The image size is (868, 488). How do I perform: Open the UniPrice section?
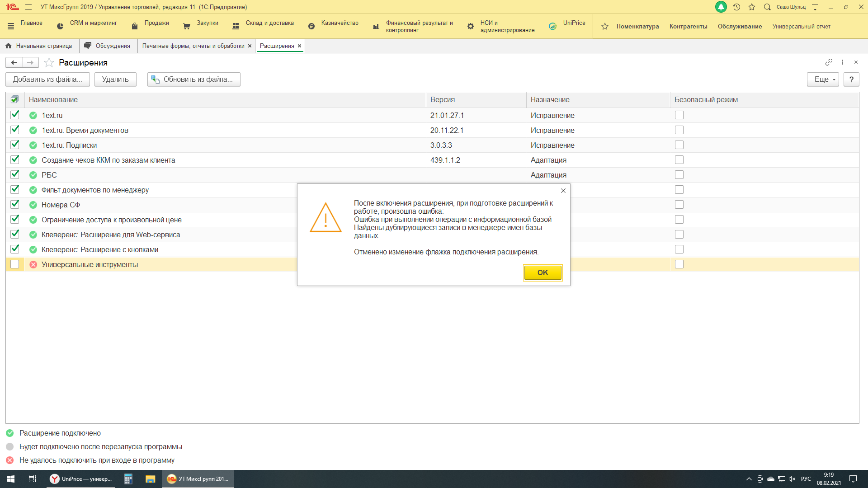567,26
